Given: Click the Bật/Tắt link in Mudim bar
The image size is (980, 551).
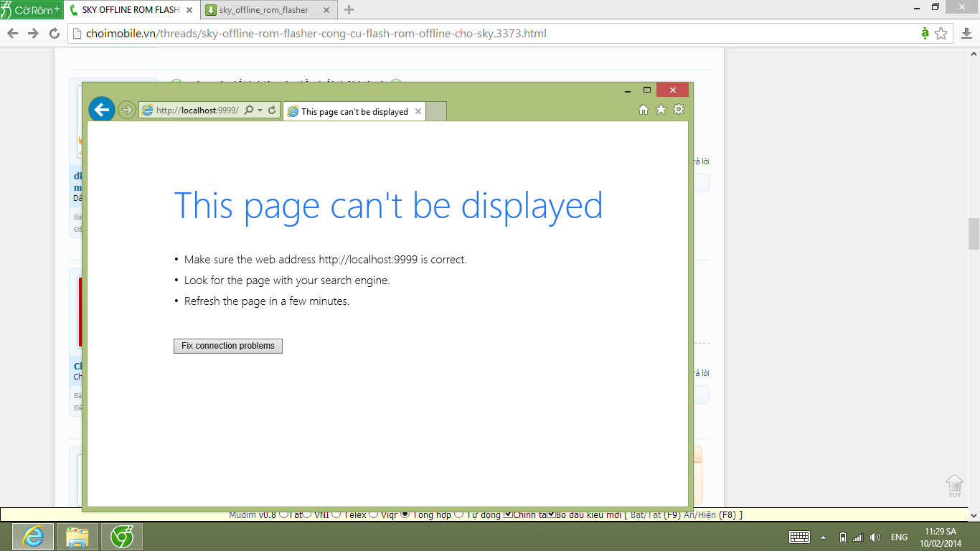Looking at the screenshot, I should pyautogui.click(x=646, y=514).
